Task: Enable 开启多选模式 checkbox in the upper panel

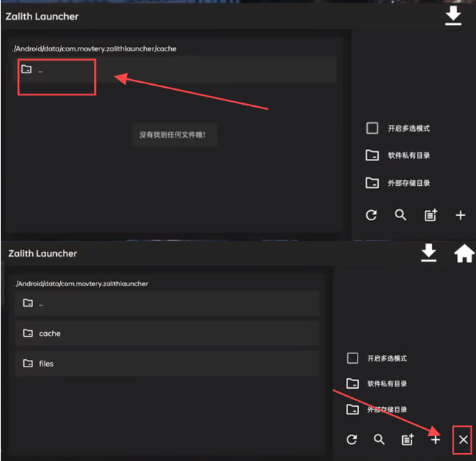Action: coord(372,128)
